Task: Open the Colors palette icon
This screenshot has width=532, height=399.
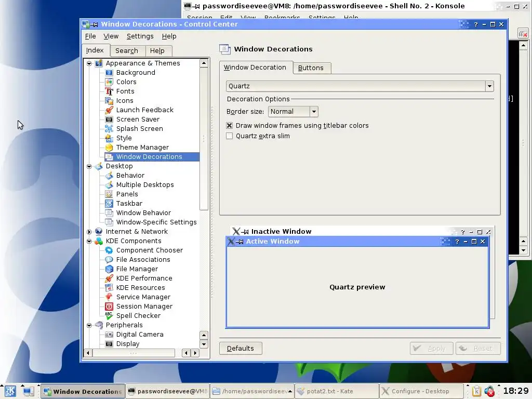Action: 109,82
